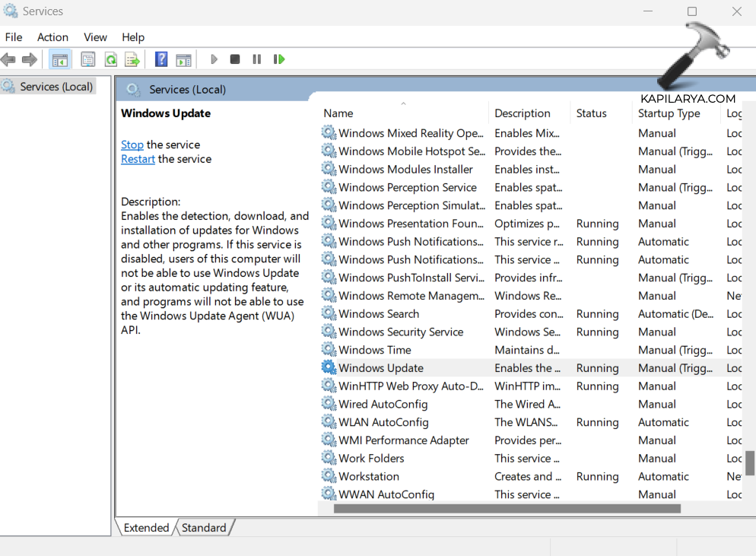Screen dimensions: 756x556
Task: Open Help via the blue question mark icon
Action: pos(161,59)
